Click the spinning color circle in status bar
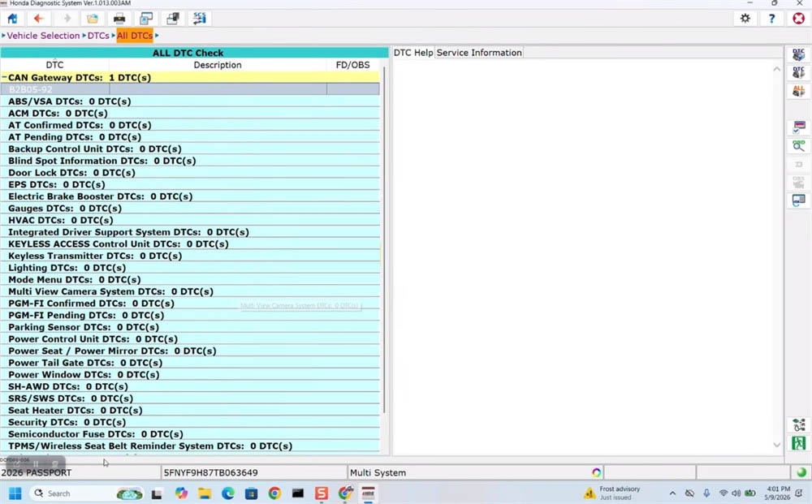The height and width of the screenshot is (504, 812). pyautogui.click(x=597, y=472)
